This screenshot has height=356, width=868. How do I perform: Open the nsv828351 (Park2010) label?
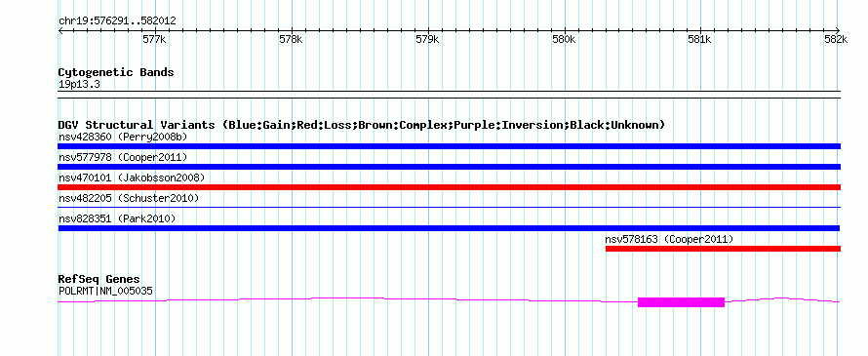(117, 218)
